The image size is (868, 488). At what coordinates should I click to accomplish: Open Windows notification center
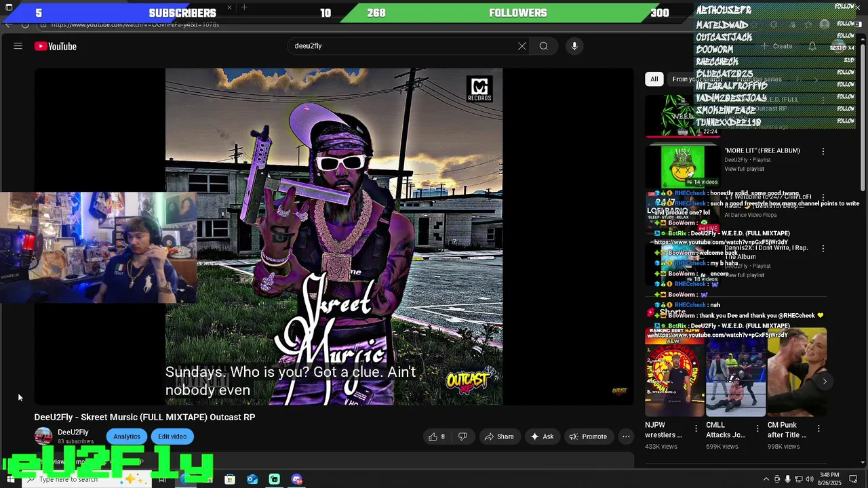coord(854,479)
